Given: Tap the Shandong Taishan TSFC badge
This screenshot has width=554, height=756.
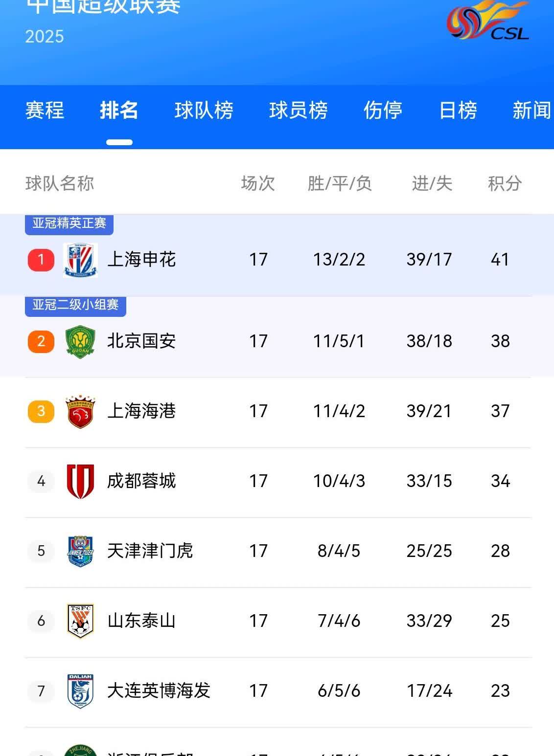Looking at the screenshot, I should [80, 621].
